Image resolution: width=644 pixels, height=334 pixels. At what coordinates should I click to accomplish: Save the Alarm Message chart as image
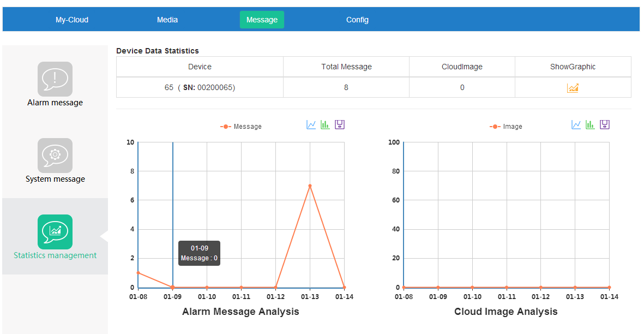click(340, 125)
